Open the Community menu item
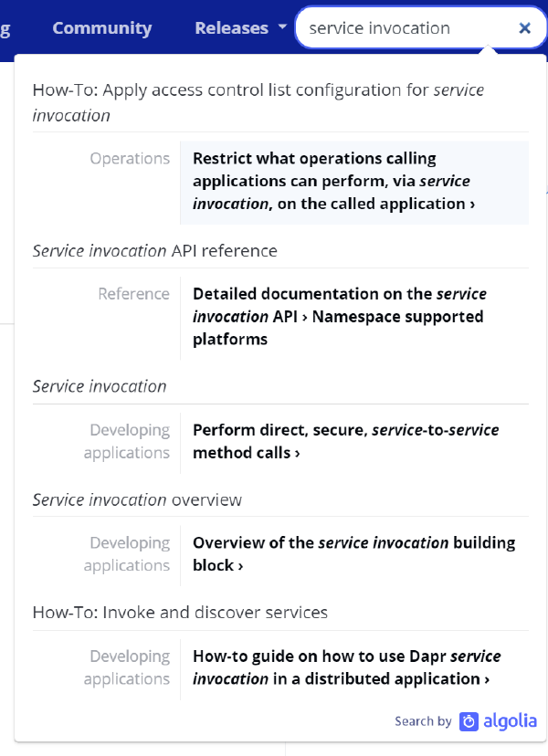Viewport: 548px width, 756px height. (x=101, y=28)
